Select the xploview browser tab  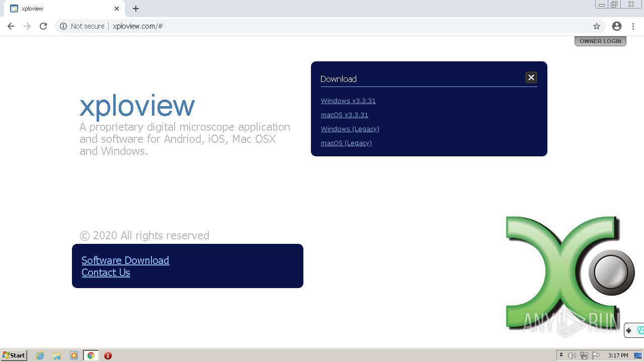64,9
